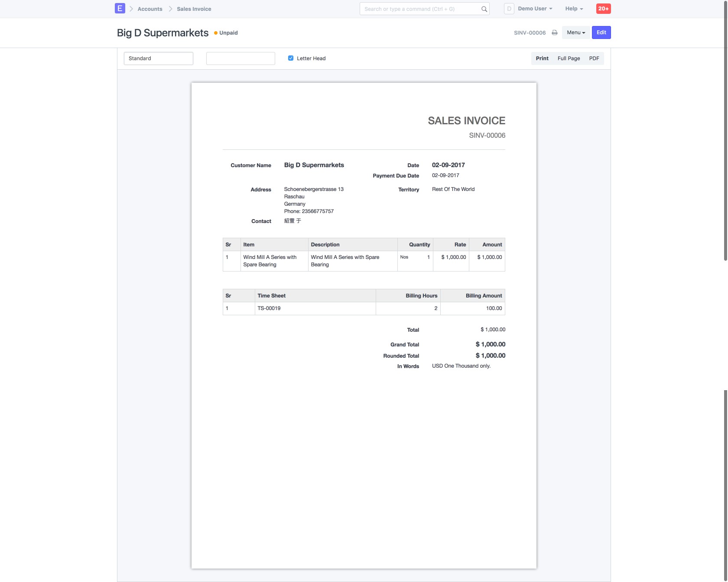Viewport: 728px width, 582px height.
Task: Open the Help dropdown menu
Action: [574, 9]
